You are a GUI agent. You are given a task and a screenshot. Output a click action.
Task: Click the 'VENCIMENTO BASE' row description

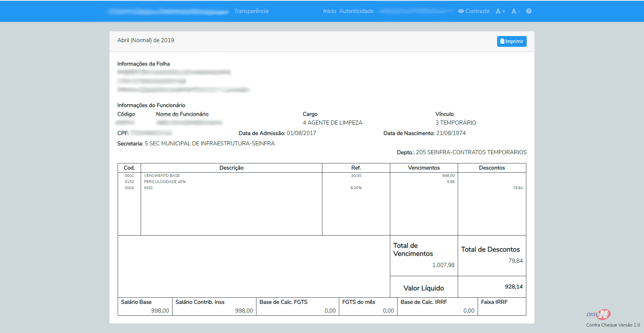point(162,176)
